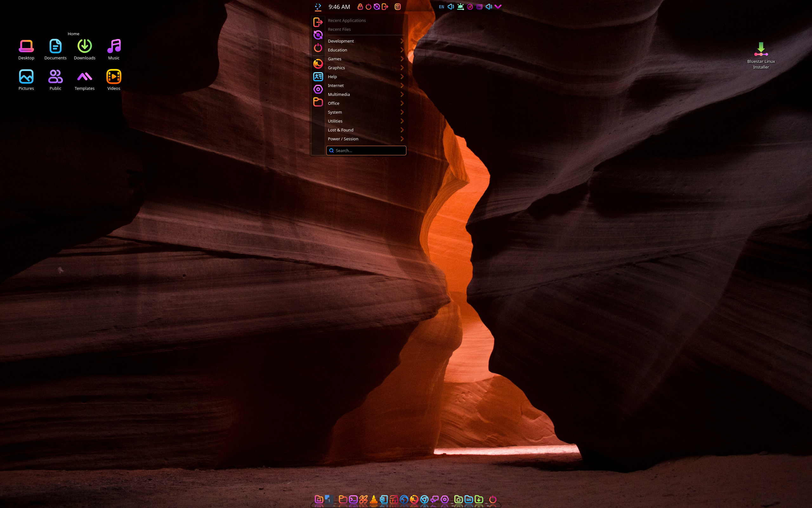Expand the Multimedia submenu chevron

pyautogui.click(x=402, y=94)
